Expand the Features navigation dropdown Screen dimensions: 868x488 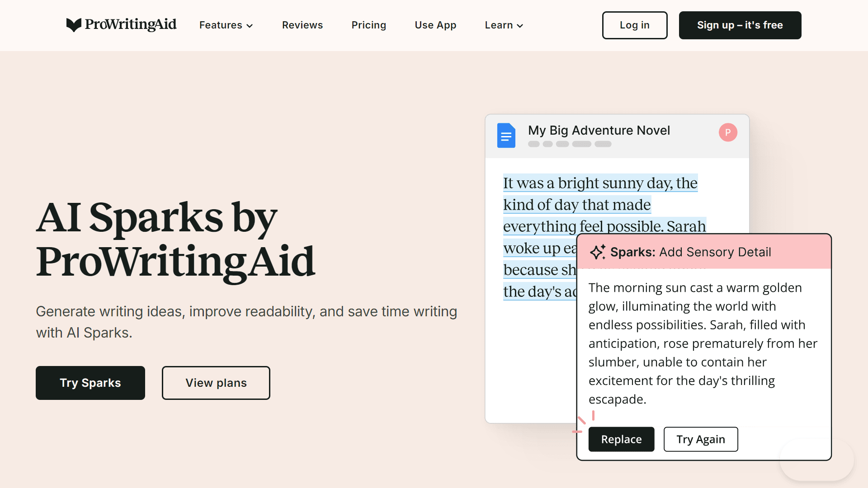click(226, 25)
